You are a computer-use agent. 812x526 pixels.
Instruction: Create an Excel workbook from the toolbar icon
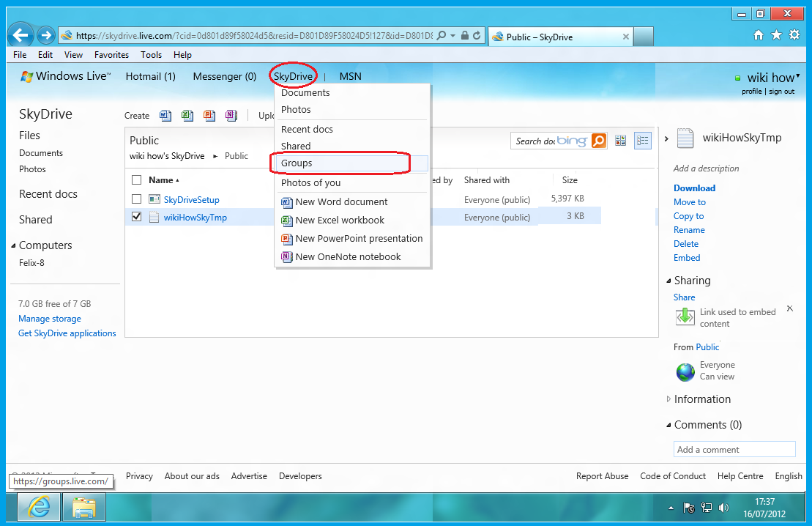[187, 115]
